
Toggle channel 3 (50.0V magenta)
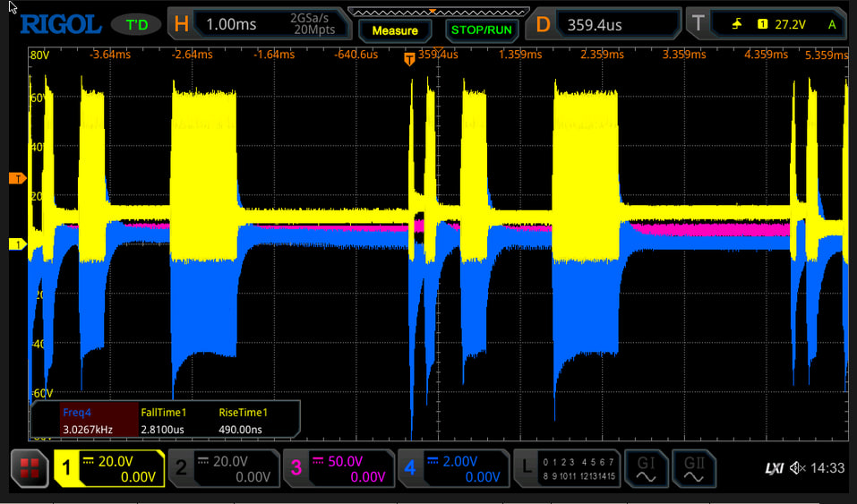(339, 468)
